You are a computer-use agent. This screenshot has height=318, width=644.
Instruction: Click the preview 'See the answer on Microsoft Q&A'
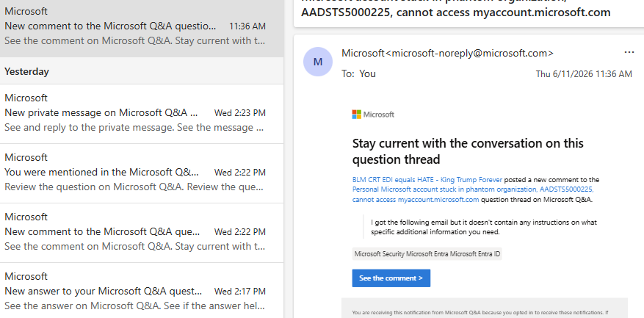click(134, 306)
